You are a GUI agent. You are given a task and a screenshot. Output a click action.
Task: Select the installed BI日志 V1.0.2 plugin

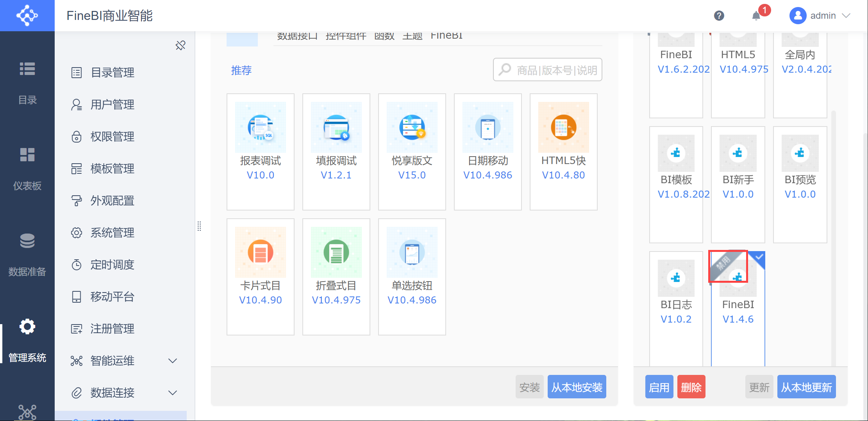676,309
